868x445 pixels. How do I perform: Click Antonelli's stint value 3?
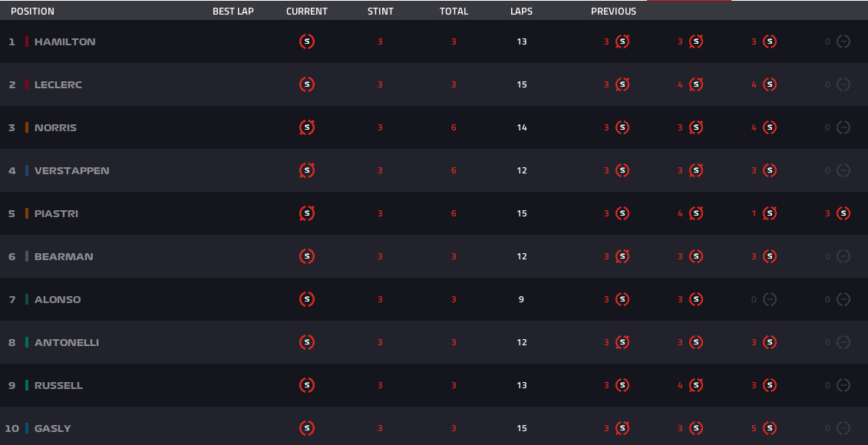point(381,343)
